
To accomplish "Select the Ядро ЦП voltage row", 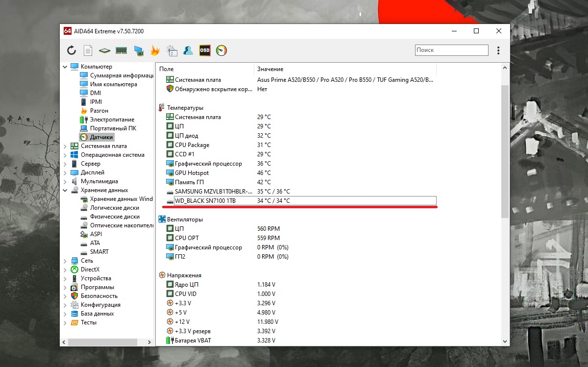I will (301, 285).
